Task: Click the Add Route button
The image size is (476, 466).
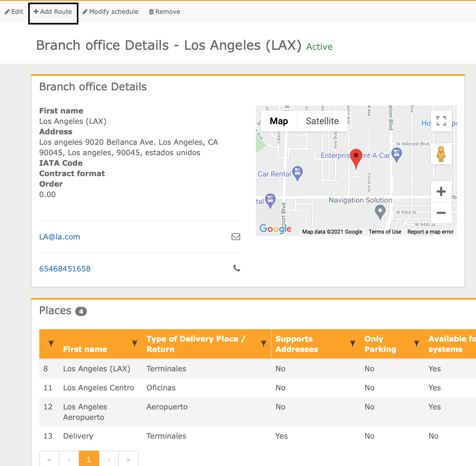Action: [x=53, y=12]
